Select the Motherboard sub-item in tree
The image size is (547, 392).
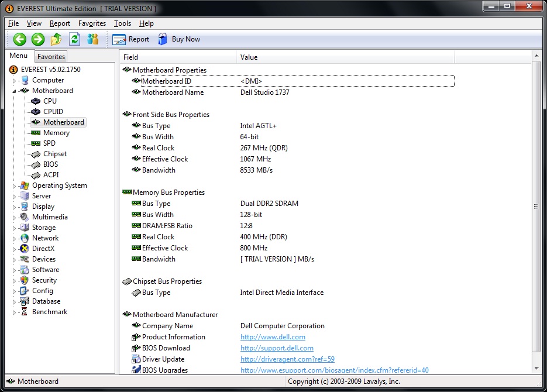64,122
